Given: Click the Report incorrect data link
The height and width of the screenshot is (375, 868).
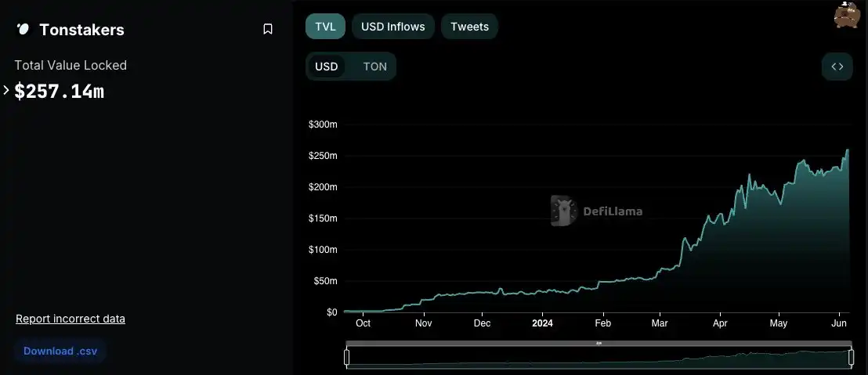Looking at the screenshot, I should click(71, 319).
